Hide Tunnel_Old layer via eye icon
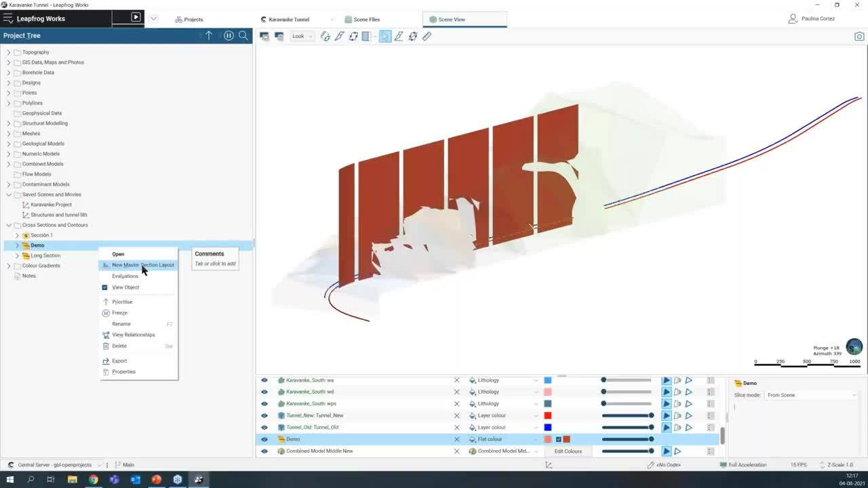 264,427
